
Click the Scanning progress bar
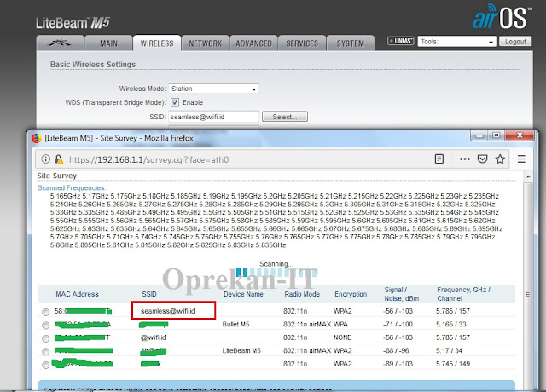(x=276, y=272)
